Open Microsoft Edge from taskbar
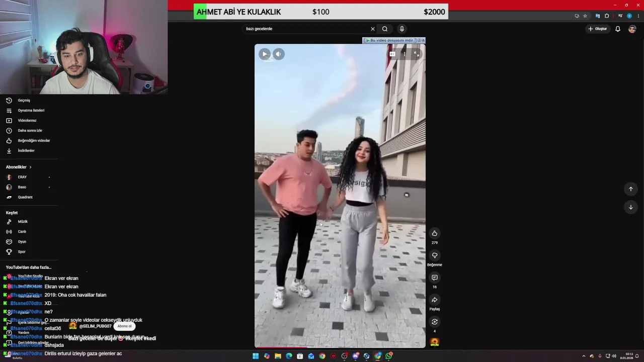Viewport: 644px width, 362px height. (289, 356)
